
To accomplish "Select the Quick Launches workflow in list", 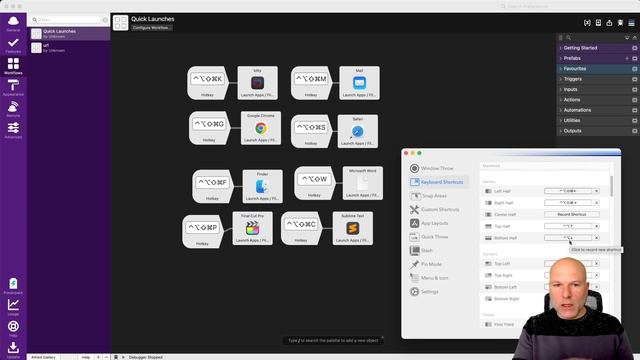I will [69, 33].
